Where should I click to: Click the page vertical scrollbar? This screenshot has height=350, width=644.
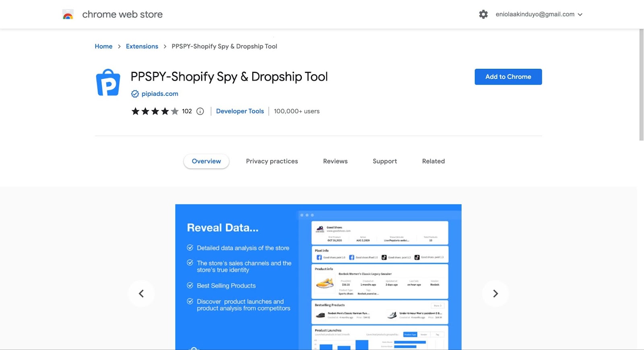pos(641,84)
